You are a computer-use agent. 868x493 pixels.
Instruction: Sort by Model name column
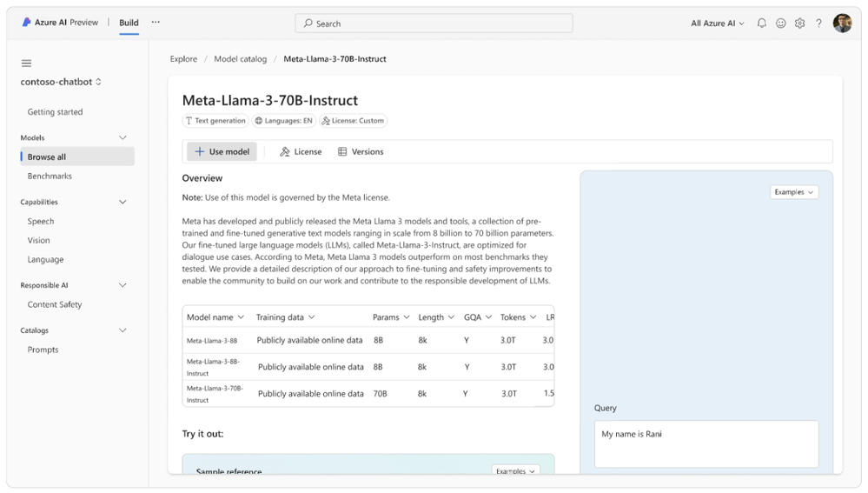(x=215, y=317)
